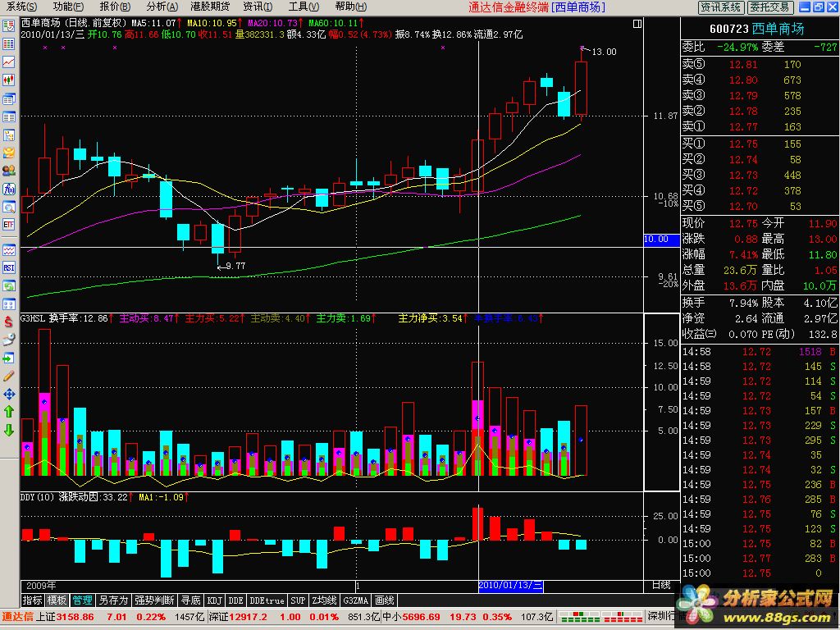Click the blue four-way move arrows icon
The height and width of the screenshot is (630, 840).
tap(8, 395)
